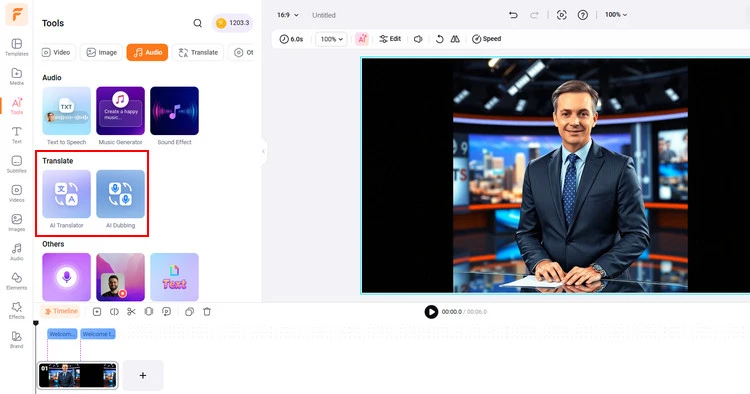Select the AI Tools sidebar icon
The width and height of the screenshot is (750, 394).
pyautogui.click(x=16, y=106)
